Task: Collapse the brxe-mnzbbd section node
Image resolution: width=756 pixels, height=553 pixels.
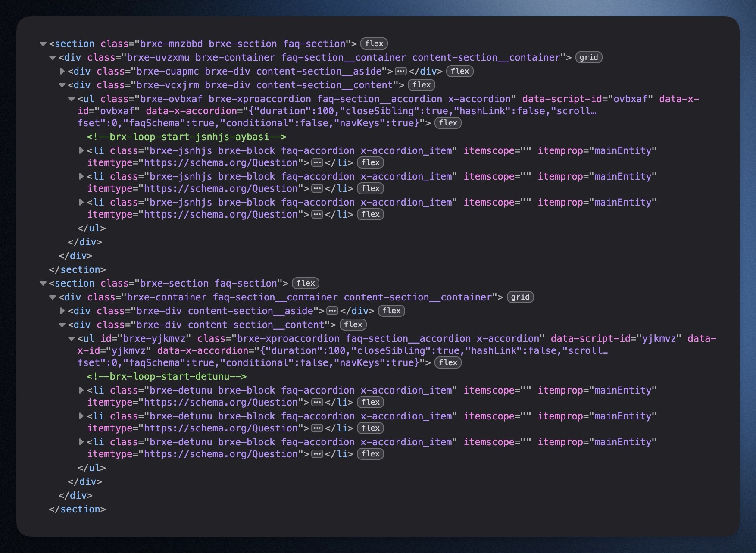Action: (x=43, y=44)
